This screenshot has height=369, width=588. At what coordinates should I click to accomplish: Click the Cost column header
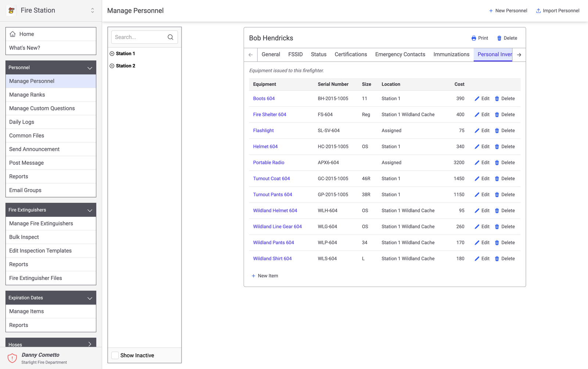(459, 84)
